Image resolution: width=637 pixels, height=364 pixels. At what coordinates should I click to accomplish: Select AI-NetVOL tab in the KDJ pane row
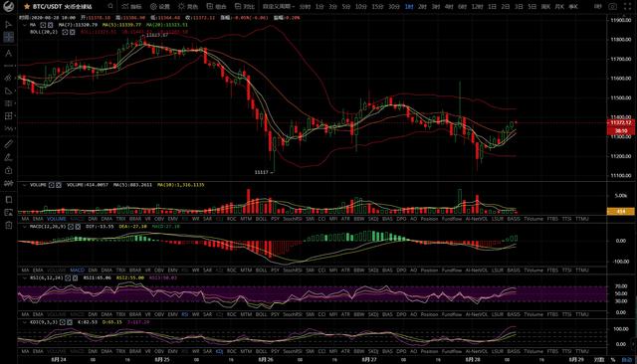(x=477, y=351)
